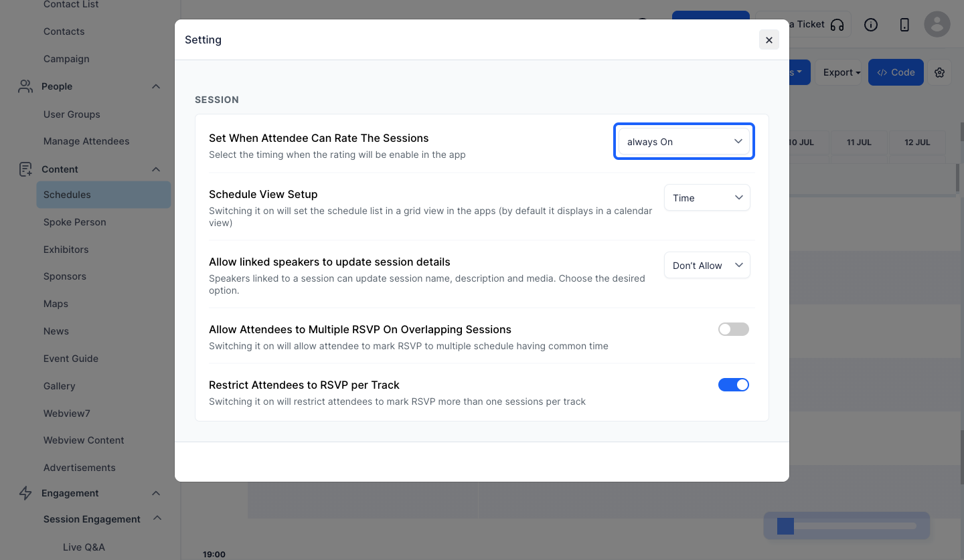Viewport: 964px width, 560px height.
Task: Open the user profile avatar
Action: [x=937, y=24]
